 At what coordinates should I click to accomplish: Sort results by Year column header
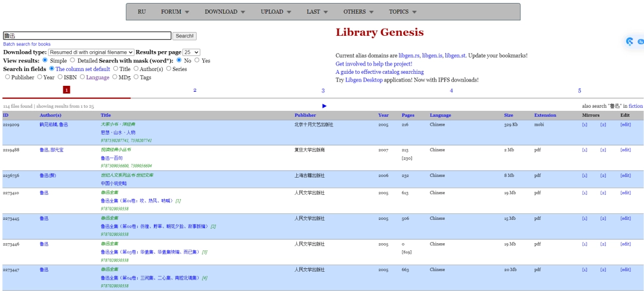(x=383, y=116)
